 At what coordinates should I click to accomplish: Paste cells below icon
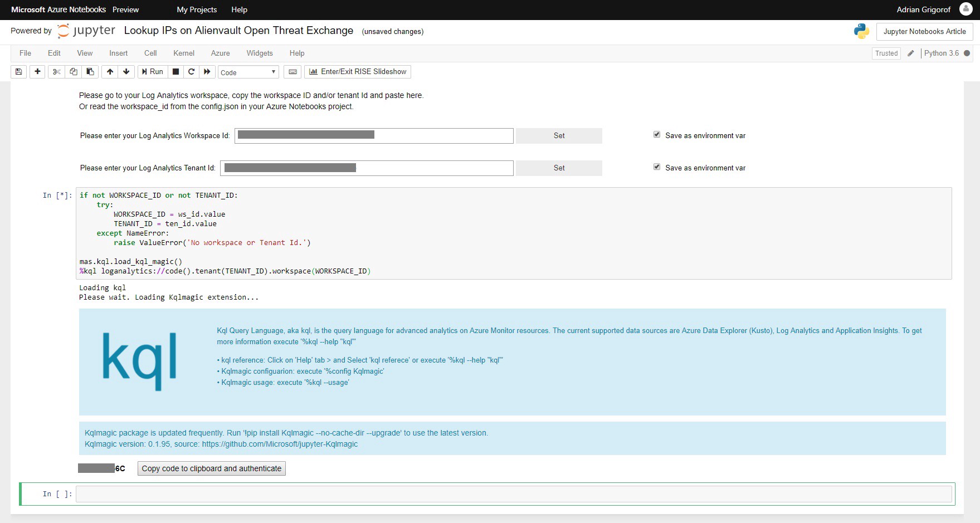coord(90,72)
